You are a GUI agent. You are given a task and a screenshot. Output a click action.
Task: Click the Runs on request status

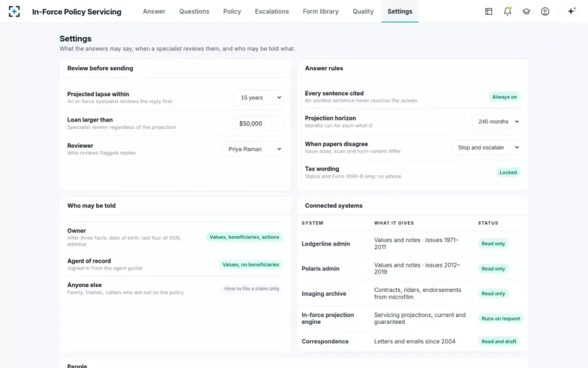(x=501, y=318)
